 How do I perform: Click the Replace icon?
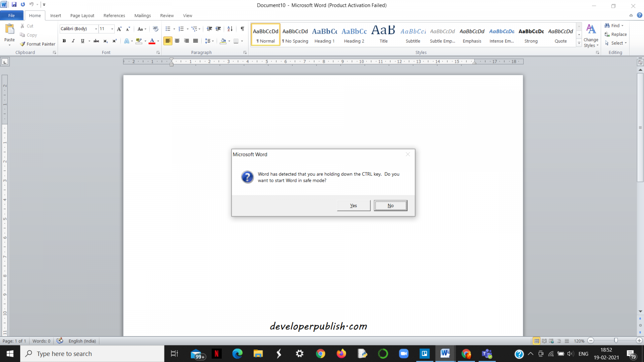(x=615, y=34)
